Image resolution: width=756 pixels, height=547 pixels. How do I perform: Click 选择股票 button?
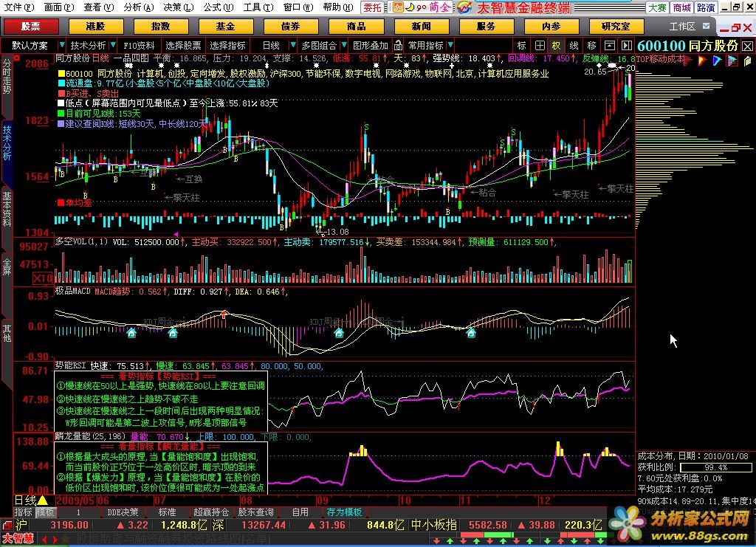point(183,46)
